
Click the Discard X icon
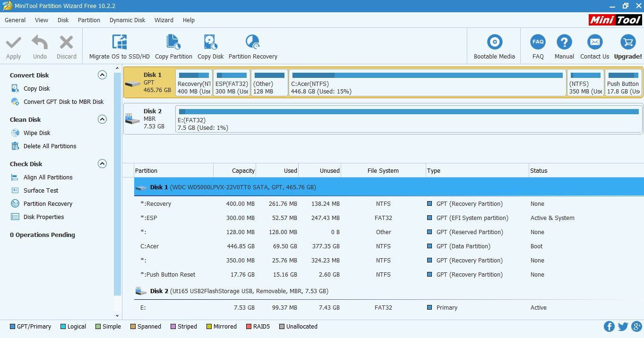tap(67, 42)
